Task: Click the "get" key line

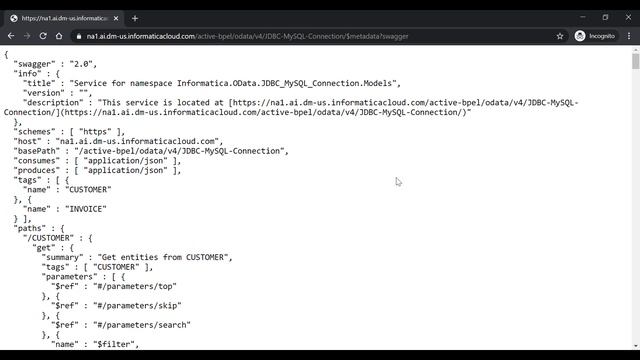Action: [53, 248]
